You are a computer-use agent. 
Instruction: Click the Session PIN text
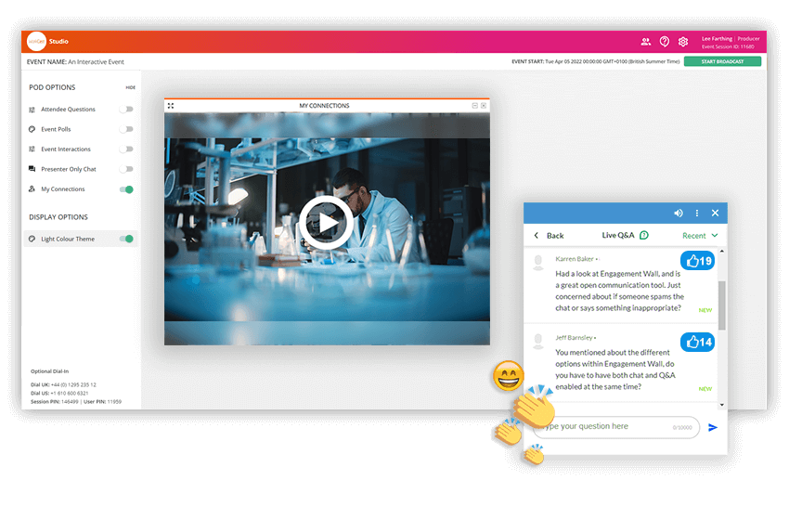point(55,402)
